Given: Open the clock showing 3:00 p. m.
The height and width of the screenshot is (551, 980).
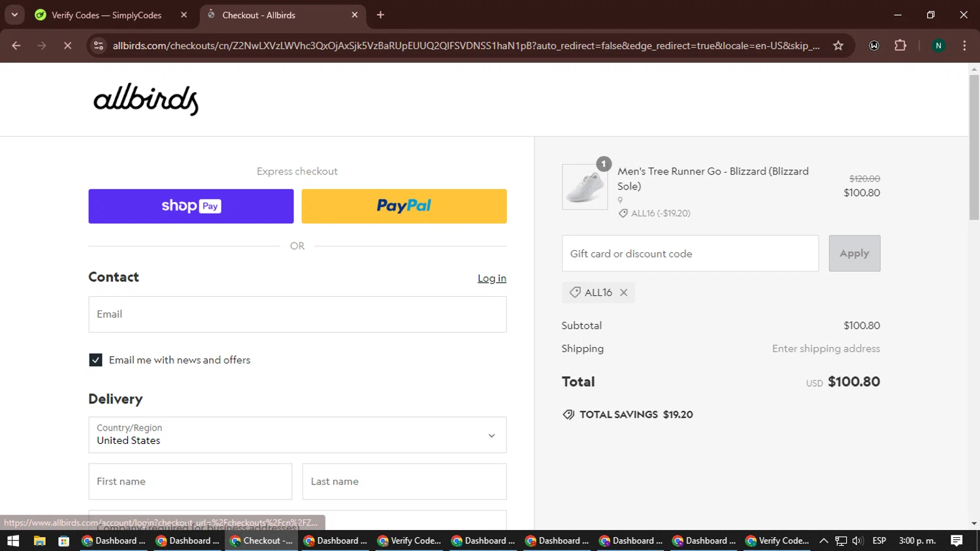Looking at the screenshot, I should pyautogui.click(x=917, y=541).
